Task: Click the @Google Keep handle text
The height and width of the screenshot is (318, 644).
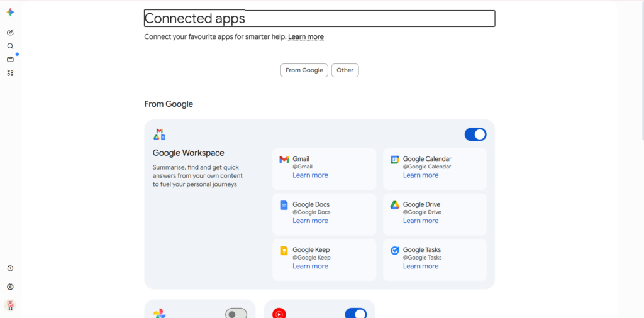Action: coord(311,258)
